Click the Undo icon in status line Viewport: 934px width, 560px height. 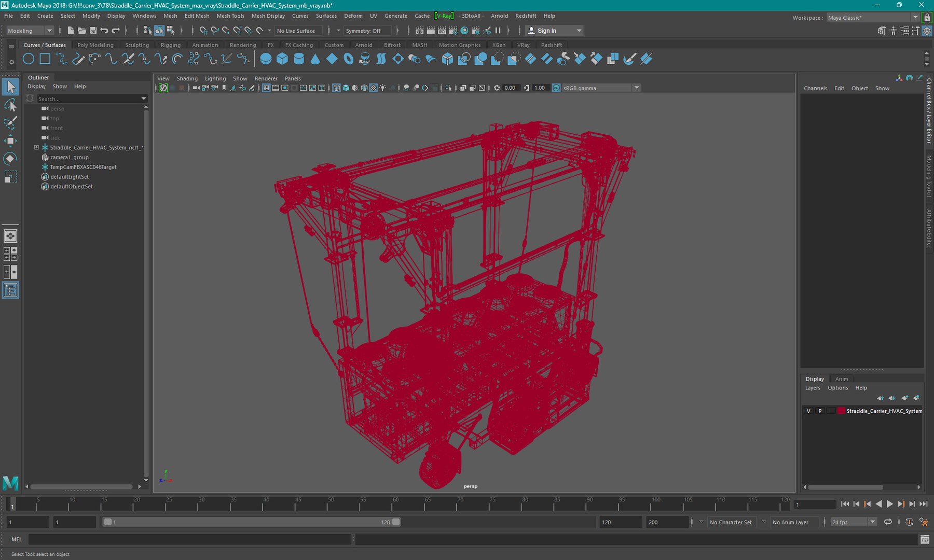(104, 31)
